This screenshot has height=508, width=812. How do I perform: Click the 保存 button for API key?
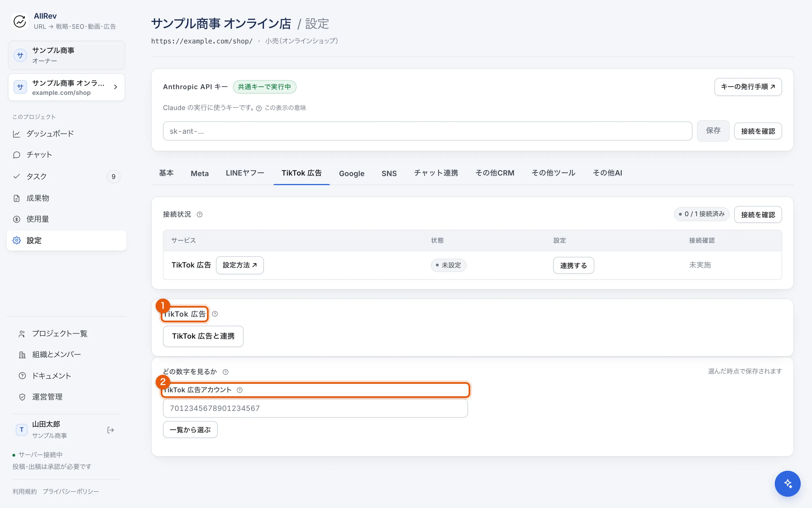pos(713,131)
